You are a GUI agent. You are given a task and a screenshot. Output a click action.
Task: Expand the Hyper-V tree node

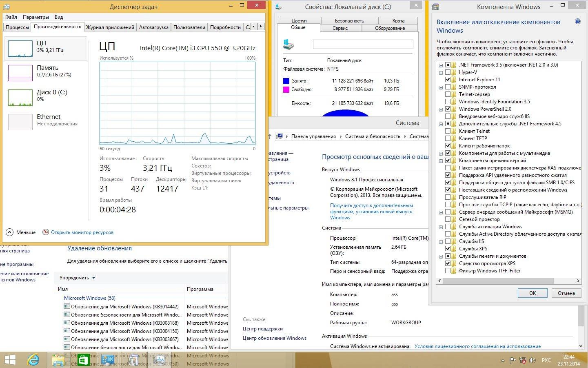pos(441,73)
